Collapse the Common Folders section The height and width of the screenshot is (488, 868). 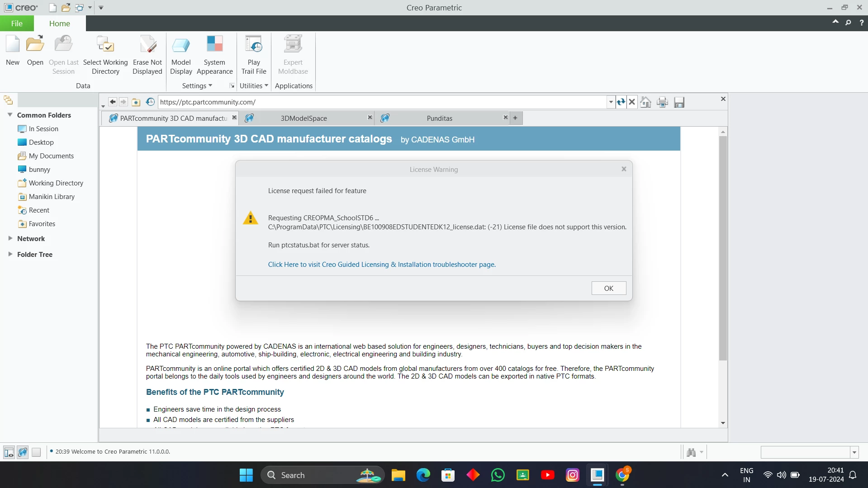(10, 115)
